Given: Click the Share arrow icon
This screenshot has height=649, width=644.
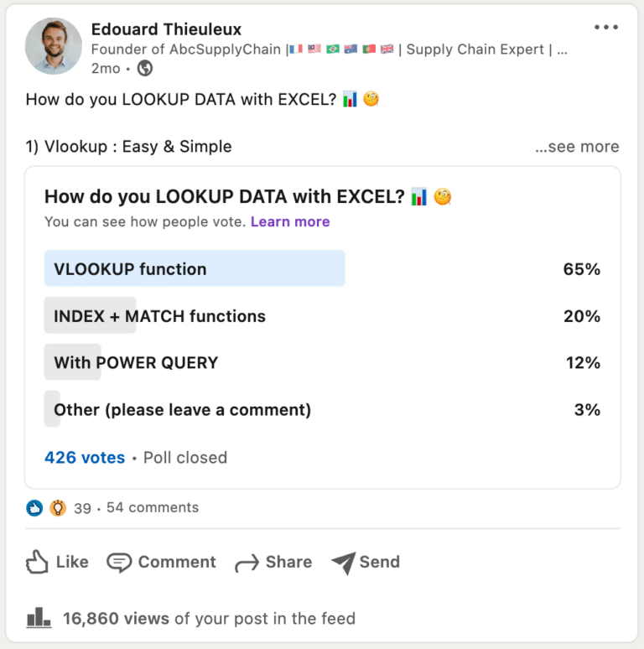Looking at the screenshot, I should pos(247,563).
